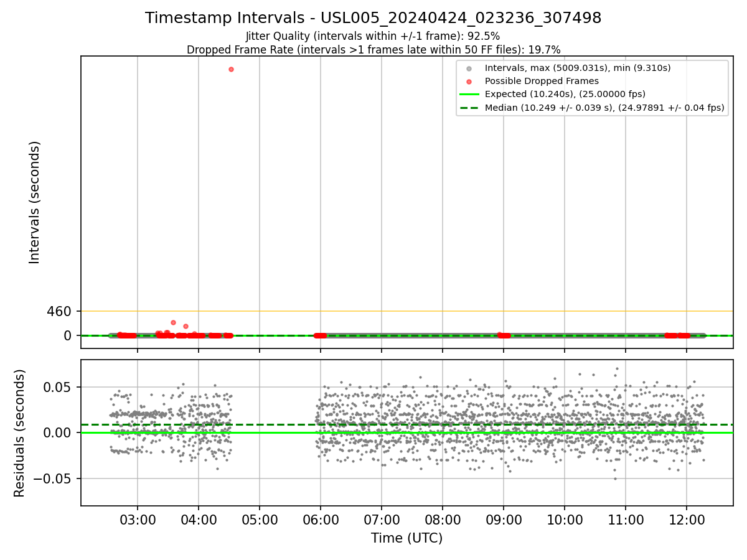Click the plot title 'Timestamp Intervals - USL005_20240424_023236_307498'
The width and height of the screenshot is (747, 560).
tap(373, 18)
